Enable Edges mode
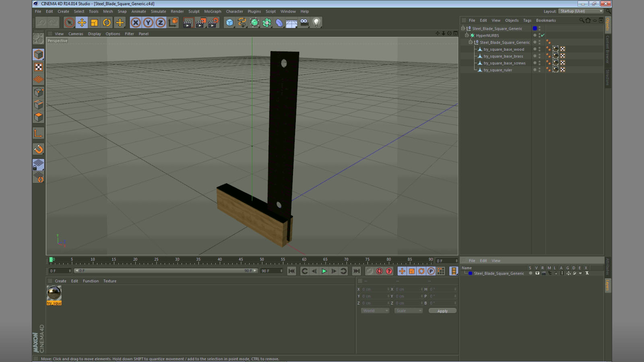This screenshot has height=362, width=644. (39, 105)
